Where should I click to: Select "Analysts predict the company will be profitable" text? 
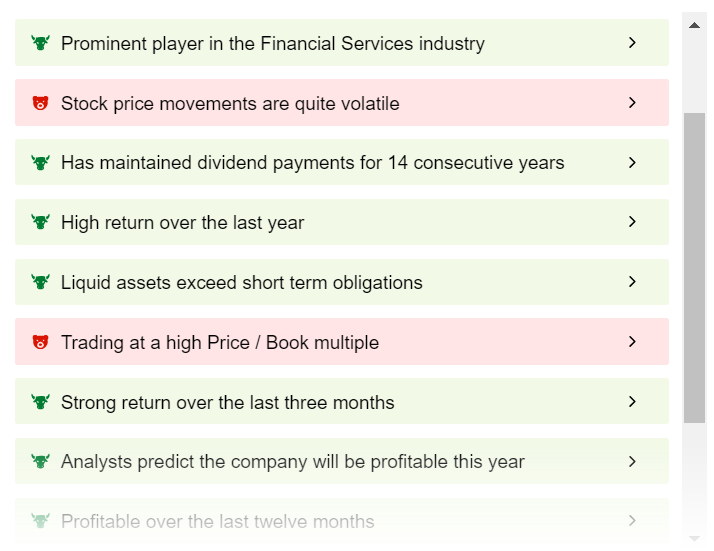(x=292, y=461)
